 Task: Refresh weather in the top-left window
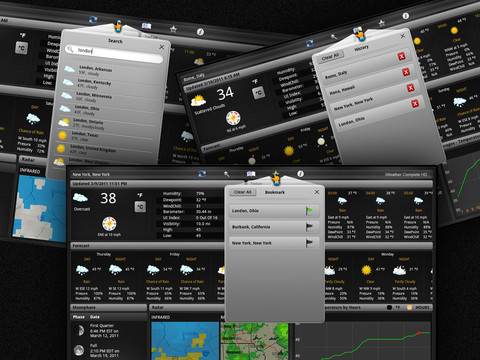(x=93, y=20)
